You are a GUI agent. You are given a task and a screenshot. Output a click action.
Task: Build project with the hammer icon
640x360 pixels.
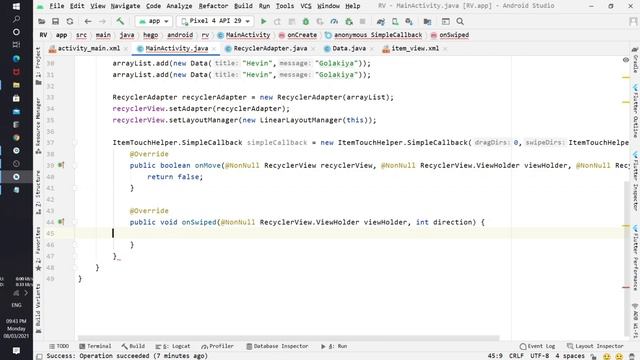pyautogui.click(x=120, y=21)
